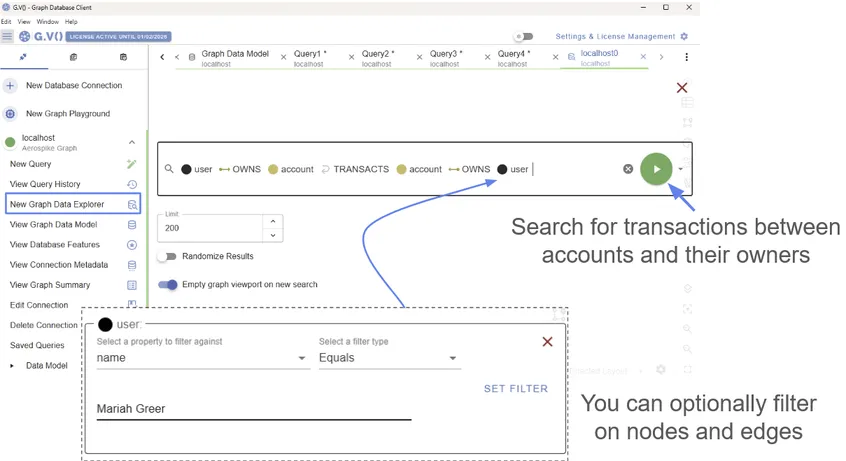
Task: Switch to the Query2 tab
Action: (378, 58)
